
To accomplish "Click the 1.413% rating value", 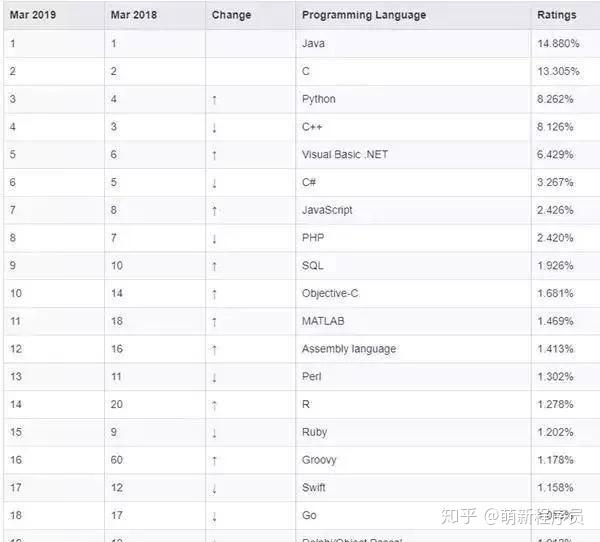I will coord(555,349).
